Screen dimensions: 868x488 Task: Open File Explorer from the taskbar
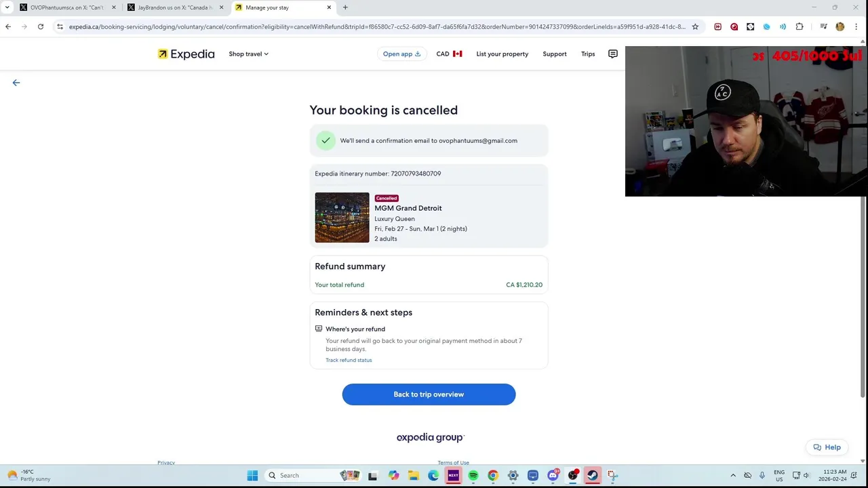pos(413,476)
